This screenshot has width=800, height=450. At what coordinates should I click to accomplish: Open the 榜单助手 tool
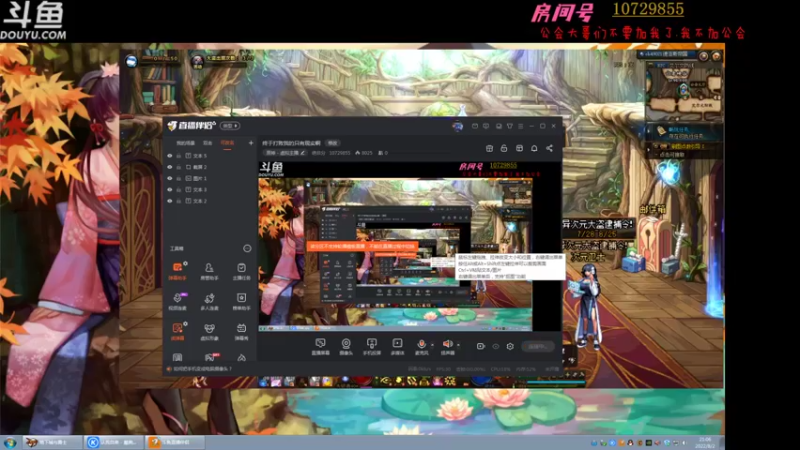241,301
